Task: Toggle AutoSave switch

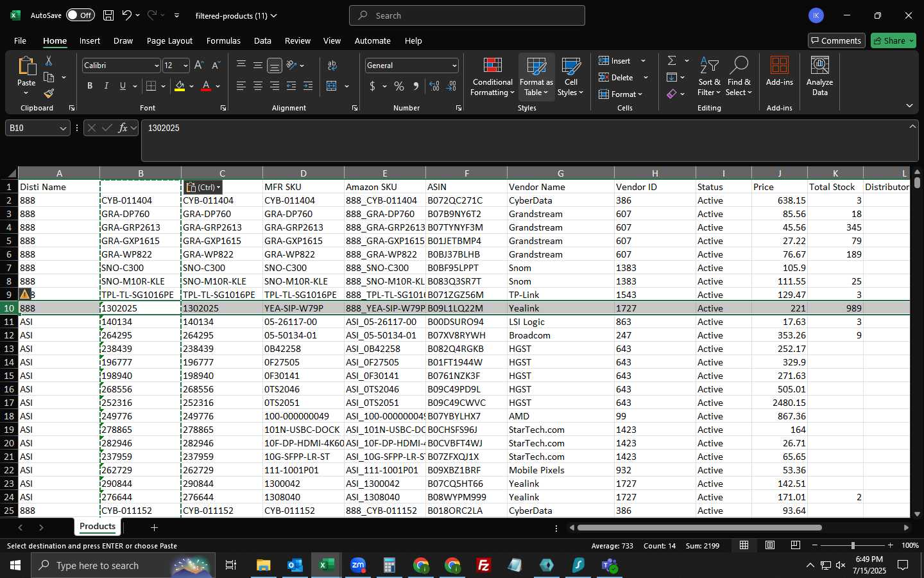Action: click(80, 15)
